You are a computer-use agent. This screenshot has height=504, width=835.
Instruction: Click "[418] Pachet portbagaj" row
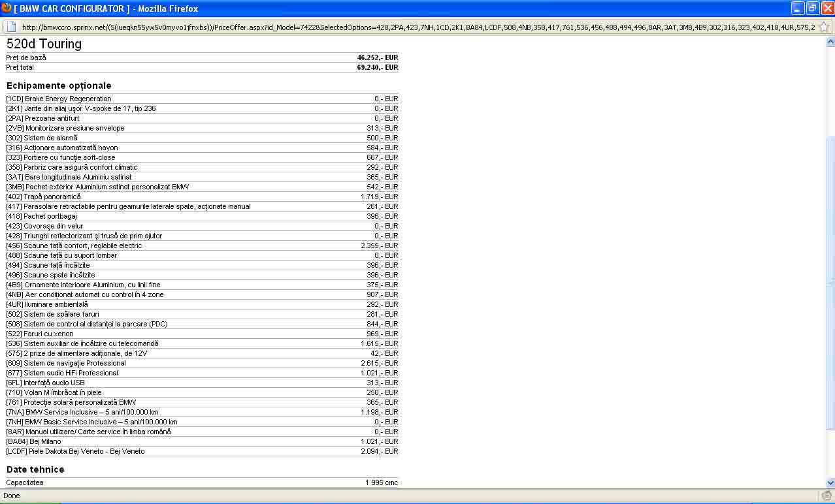point(202,216)
